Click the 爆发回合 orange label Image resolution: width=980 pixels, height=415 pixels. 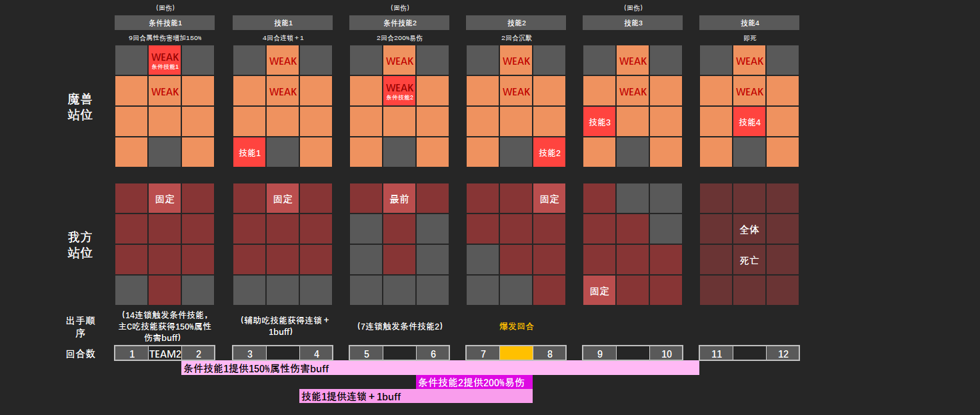(517, 327)
